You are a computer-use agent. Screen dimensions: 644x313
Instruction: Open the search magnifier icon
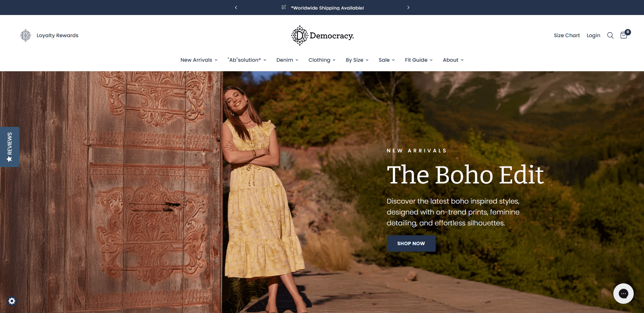tap(610, 35)
